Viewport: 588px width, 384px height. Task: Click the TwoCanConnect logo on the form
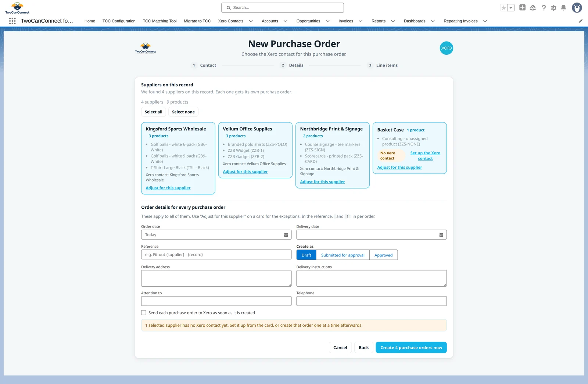tap(146, 48)
